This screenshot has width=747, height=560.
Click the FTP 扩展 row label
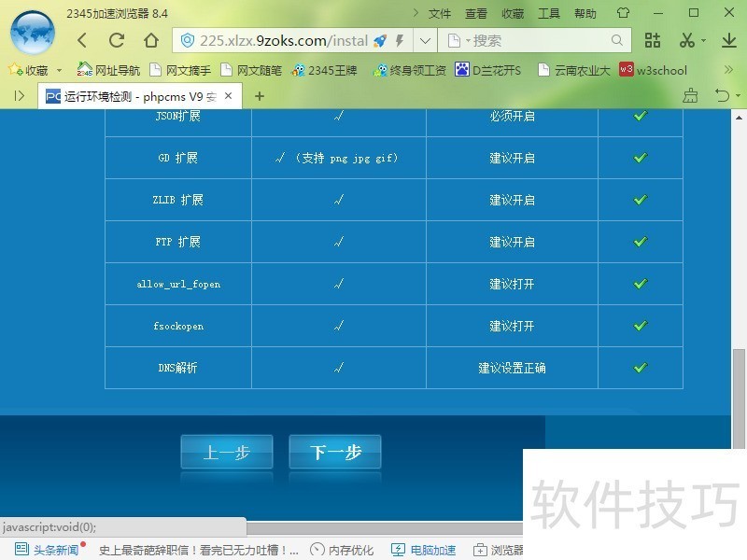click(177, 242)
